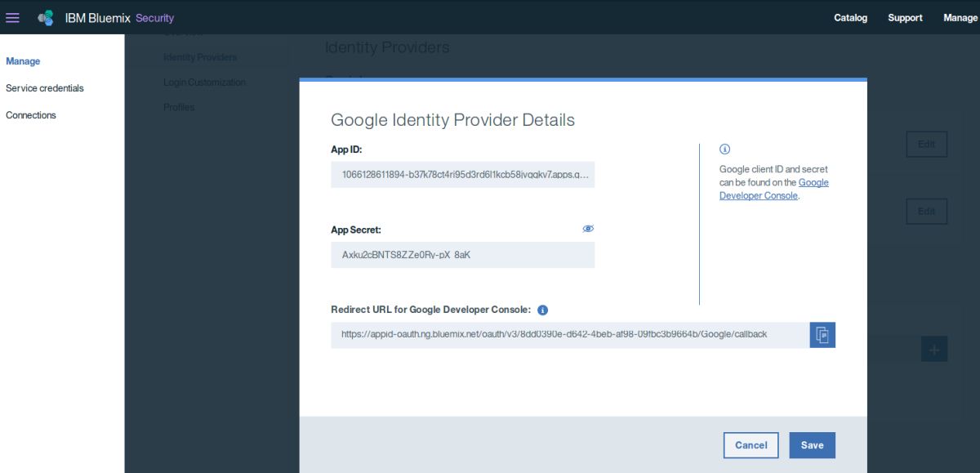The height and width of the screenshot is (473, 980).
Task: Copy the redirect URL with clipboard icon
Action: coord(822,335)
